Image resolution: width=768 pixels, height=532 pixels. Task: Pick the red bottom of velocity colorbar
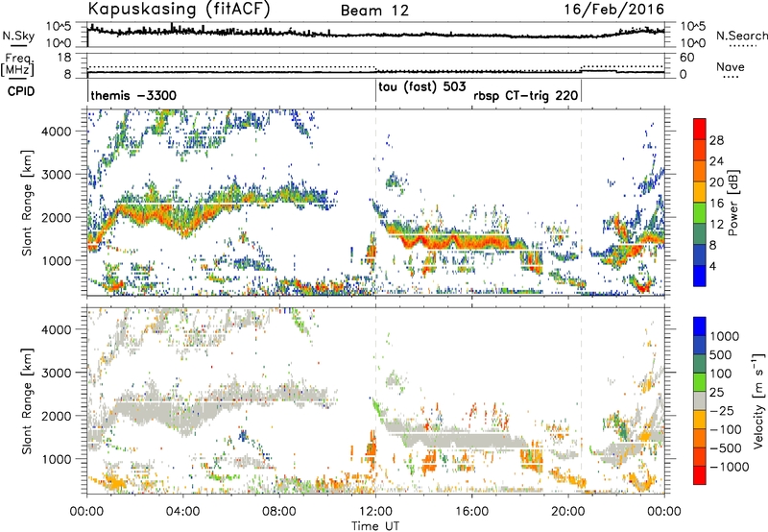700,474
